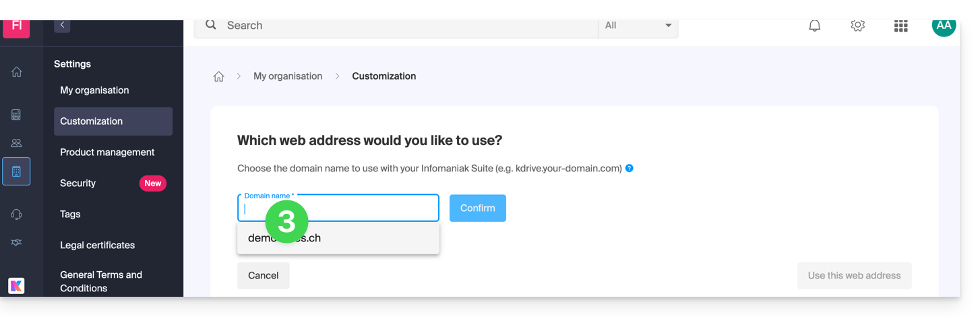The height and width of the screenshot is (317, 980).
Task: Open the settings gear in top bar
Action: pos(857,26)
